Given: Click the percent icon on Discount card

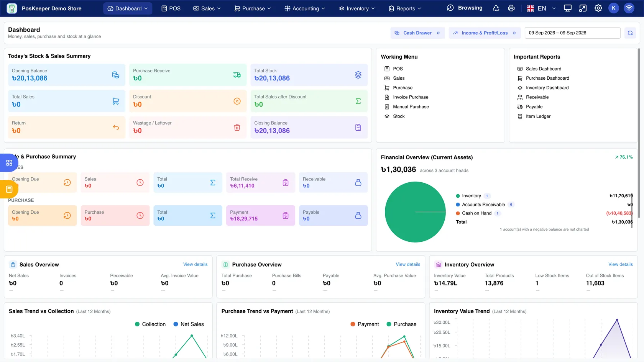Looking at the screenshot, I should click(x=237, y=101).
